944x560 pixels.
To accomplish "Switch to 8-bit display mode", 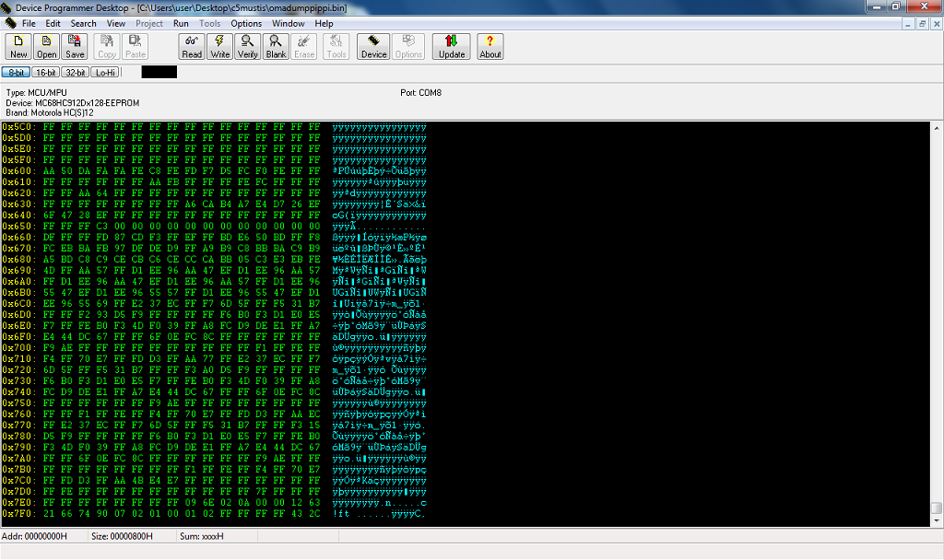I will (x=17, y=72).
